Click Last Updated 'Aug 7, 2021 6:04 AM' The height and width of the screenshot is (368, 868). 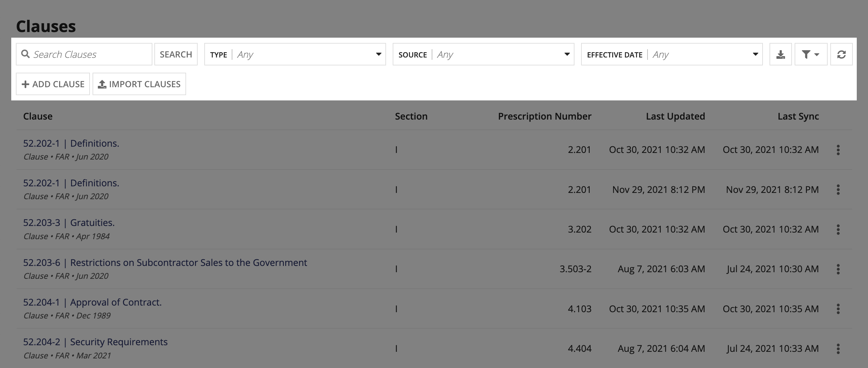click(x=661, y=348)
